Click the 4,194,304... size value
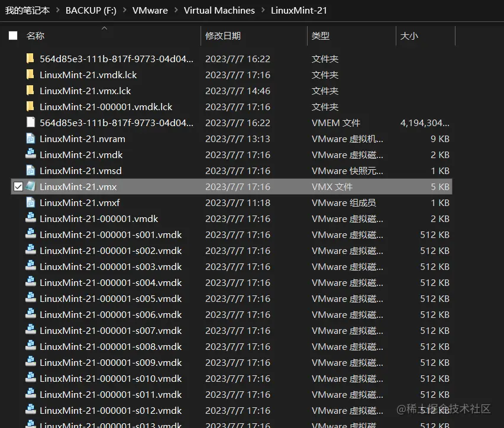 (x=425, y=123)
